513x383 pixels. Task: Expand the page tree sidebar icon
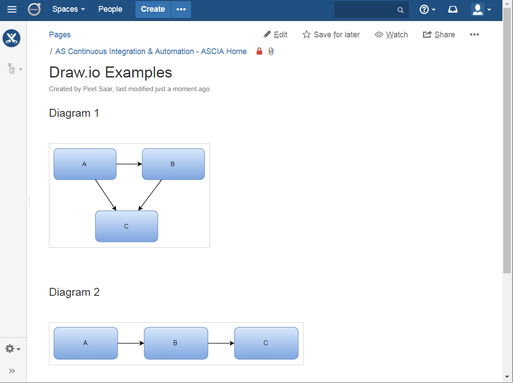(x=14, y=69)
